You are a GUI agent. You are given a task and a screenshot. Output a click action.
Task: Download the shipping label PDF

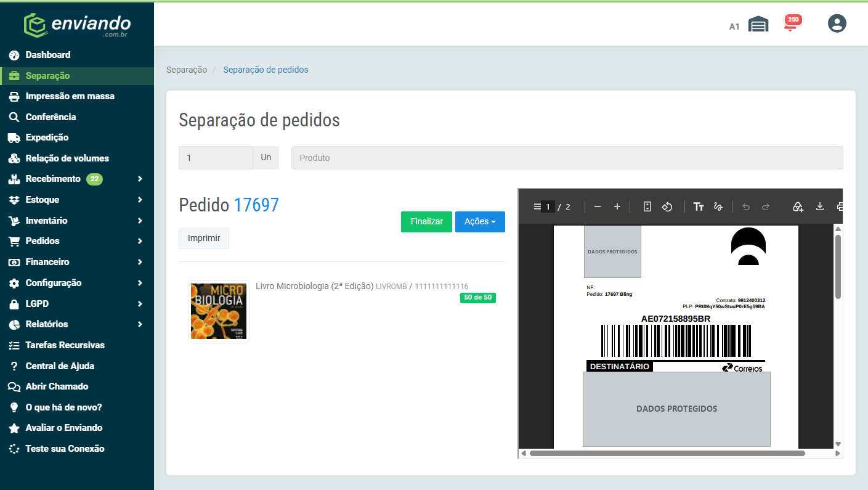click(x=820, y=206)
